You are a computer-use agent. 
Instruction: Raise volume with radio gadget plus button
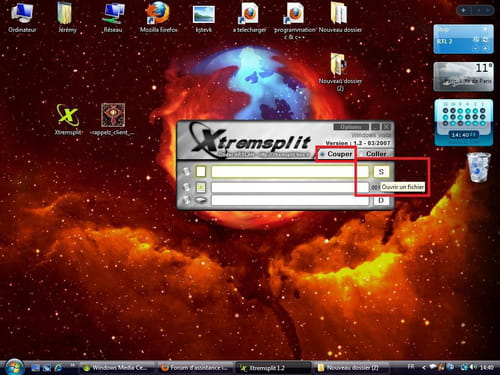486,49
